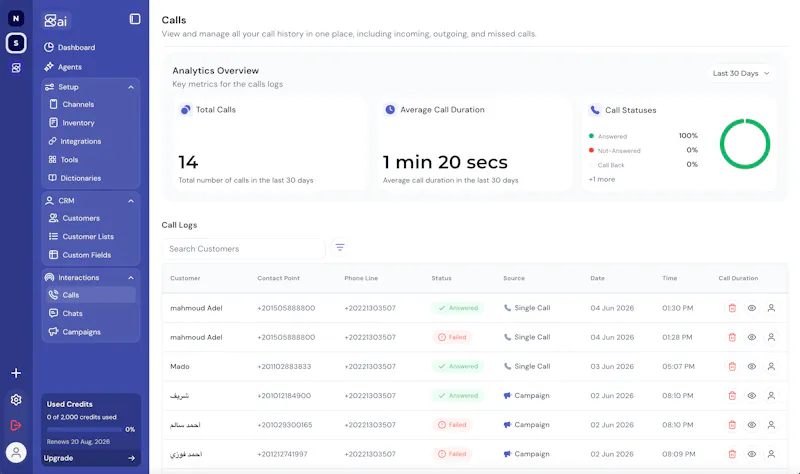
Task: View details of the 01:30 PM call
Action: pos(752,308)
